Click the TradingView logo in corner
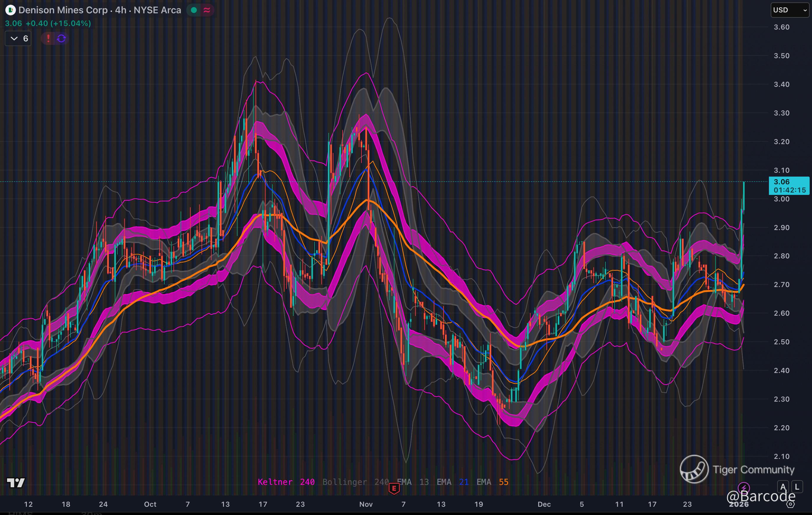Image resolution: width=812 pixels, height=515 pixels. click(x=16, y=483)
